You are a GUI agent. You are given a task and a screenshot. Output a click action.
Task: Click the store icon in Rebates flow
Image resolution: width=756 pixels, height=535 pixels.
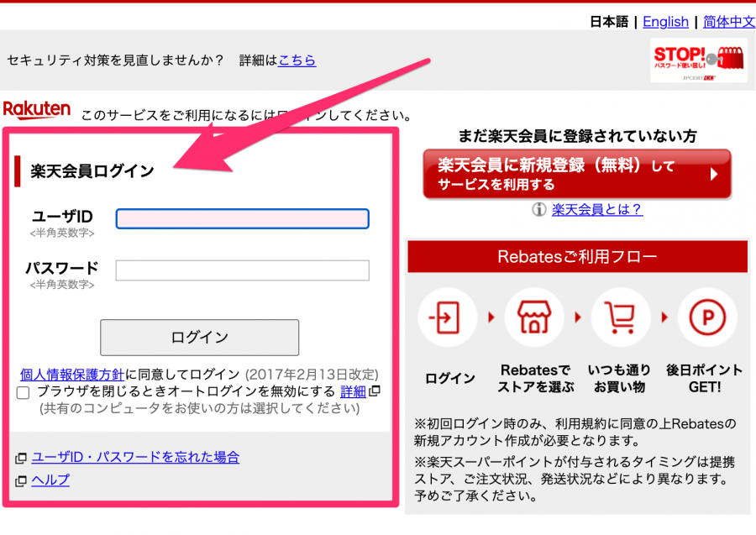coord(533,317)
